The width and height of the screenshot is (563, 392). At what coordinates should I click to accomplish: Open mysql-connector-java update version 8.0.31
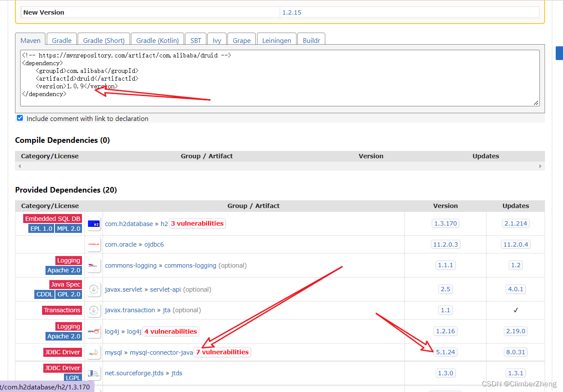point(516,352)
